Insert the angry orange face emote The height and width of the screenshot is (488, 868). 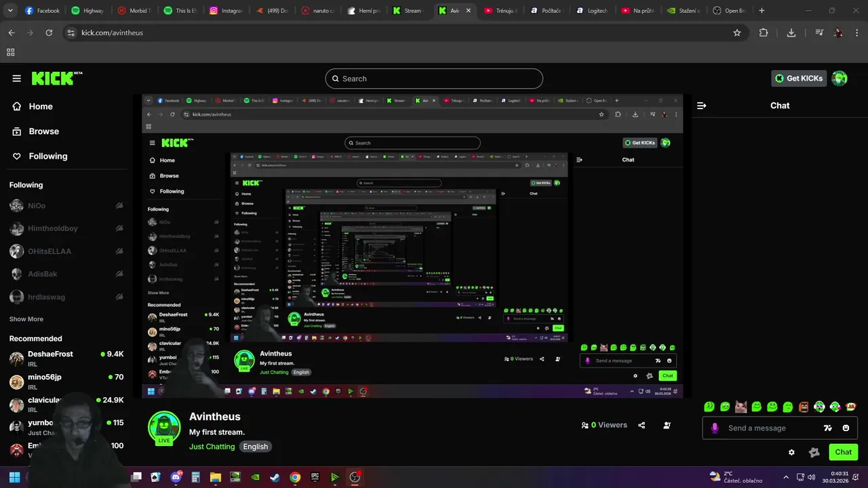pos(804,407)
